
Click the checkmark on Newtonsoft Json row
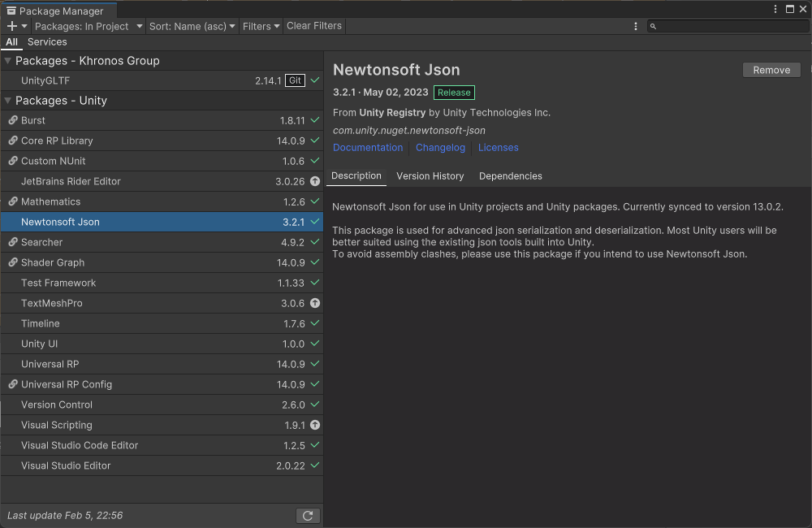click(x=315, y=222)
